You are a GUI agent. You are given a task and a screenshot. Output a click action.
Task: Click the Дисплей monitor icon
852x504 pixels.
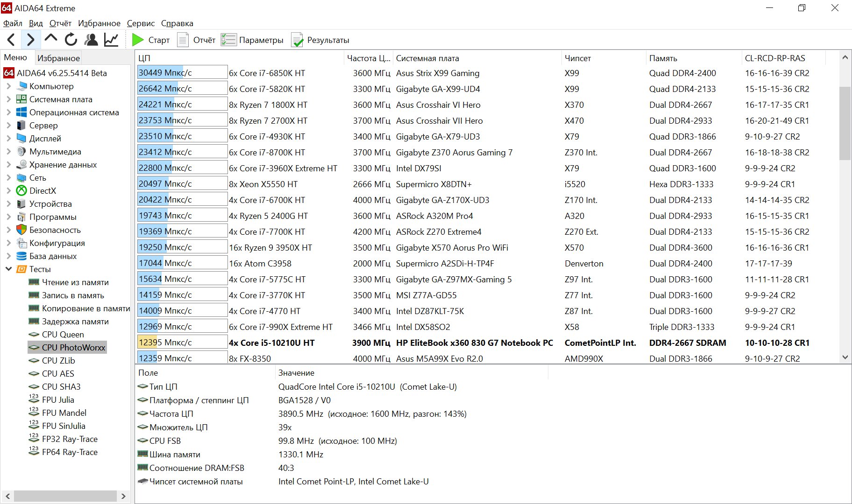21,139
